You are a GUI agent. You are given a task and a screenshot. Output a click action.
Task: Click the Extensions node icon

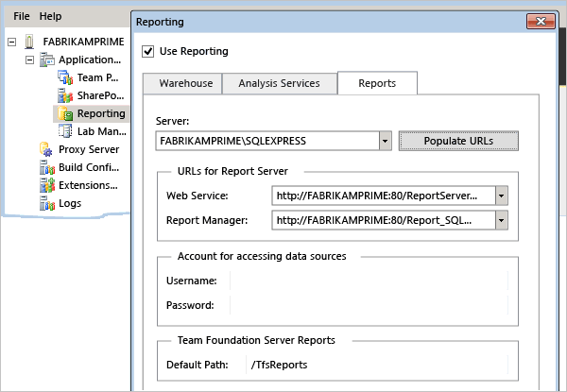coord(46,186)
